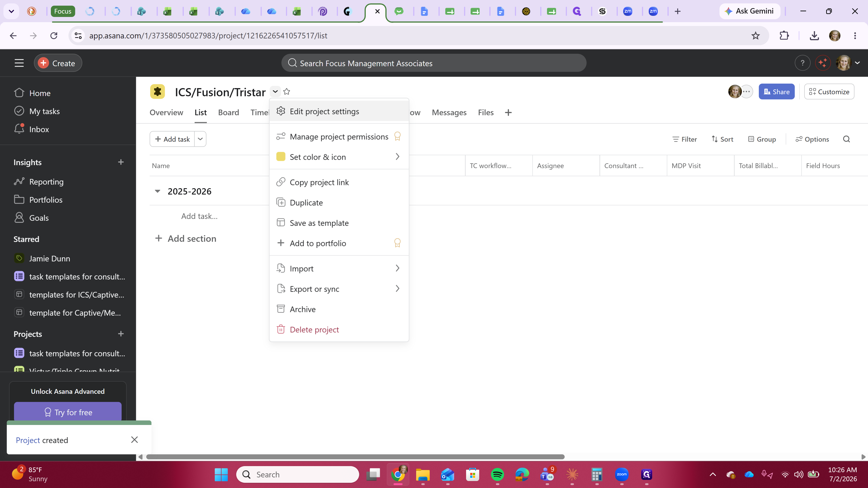Open the project members ellipsis bubble

[747, 91]
